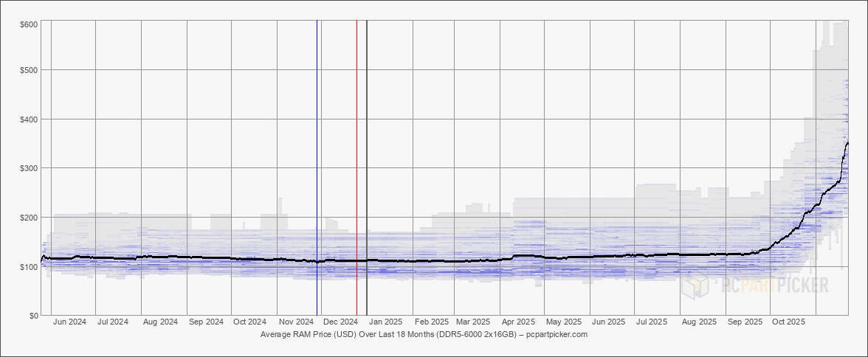Click the blue vertical marker line
This screenshot has height=357, width=868.
[317, 167]
